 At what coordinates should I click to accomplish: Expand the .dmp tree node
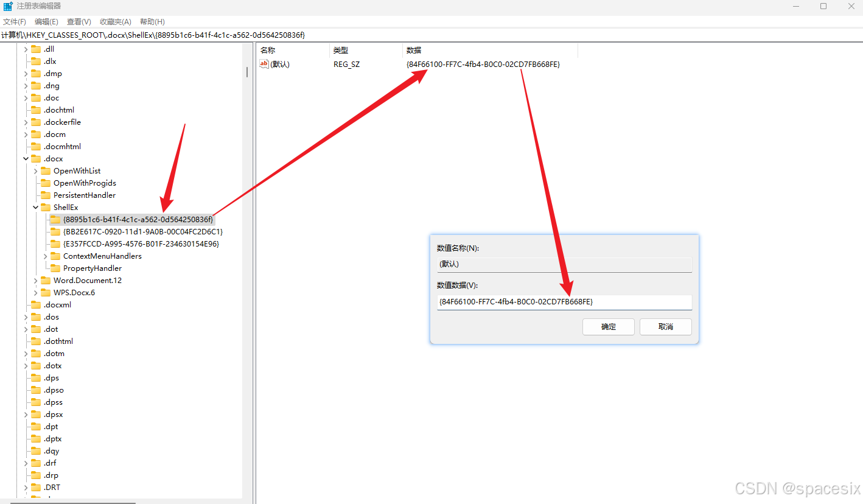point(26,74)
